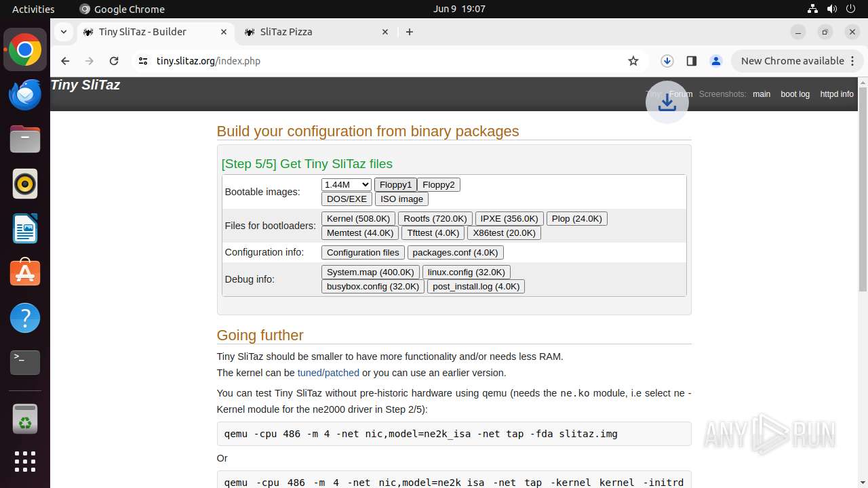Close the SliTaz Pizza tab

(385, 32)
